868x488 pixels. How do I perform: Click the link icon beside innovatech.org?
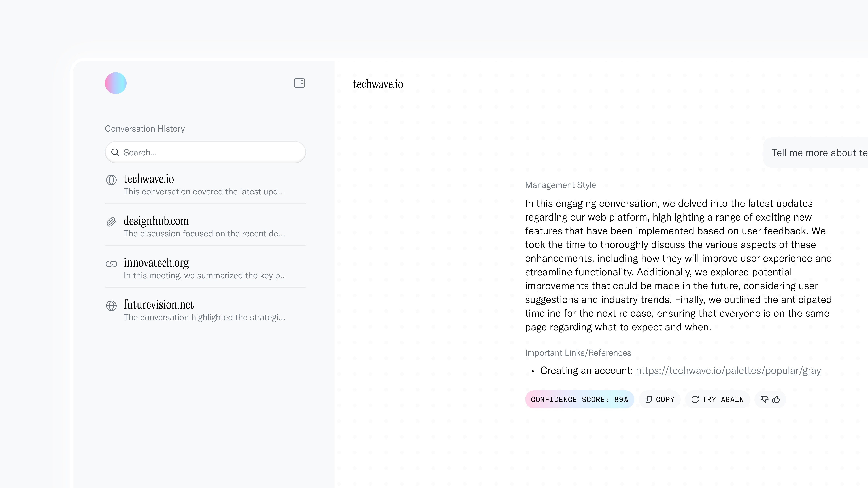coord(111,264)
